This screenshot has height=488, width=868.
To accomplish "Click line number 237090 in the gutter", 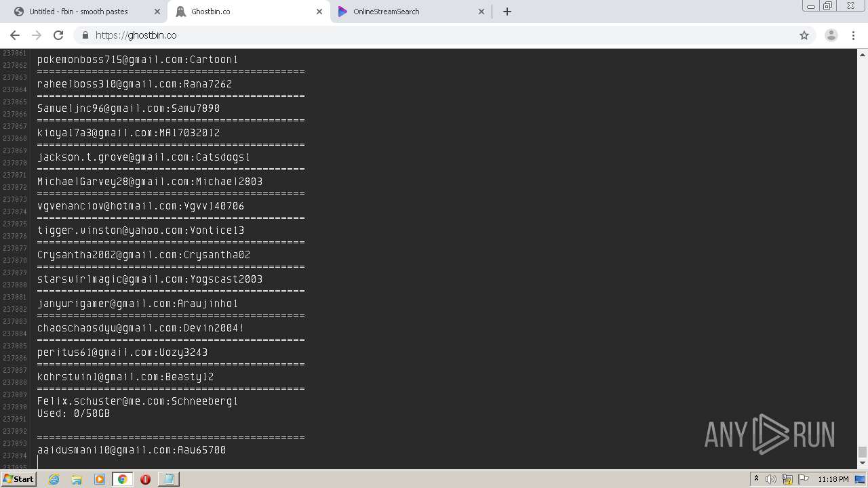I will tap(15, 407).
